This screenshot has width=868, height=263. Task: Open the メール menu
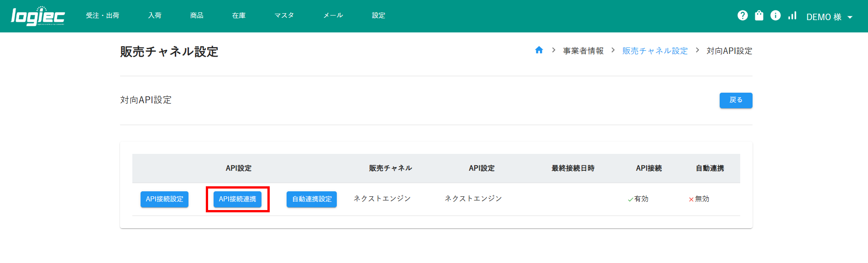point(333,16)
